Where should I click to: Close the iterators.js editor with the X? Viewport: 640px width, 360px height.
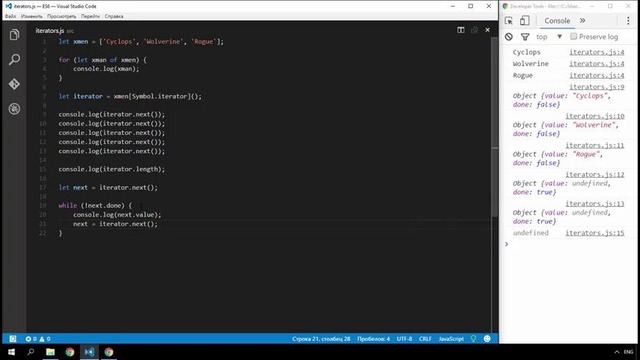tap(487, 30)
